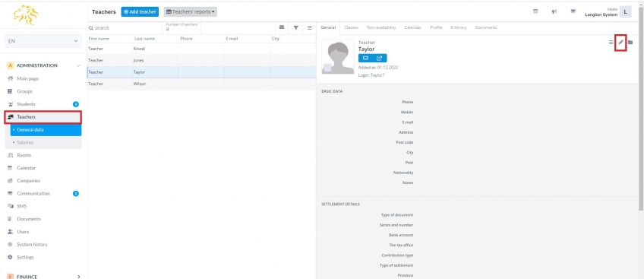Click the Main page house icon
Image resolution: width=644 pixels, height=279 pixels.
click(x=11, y=78)
